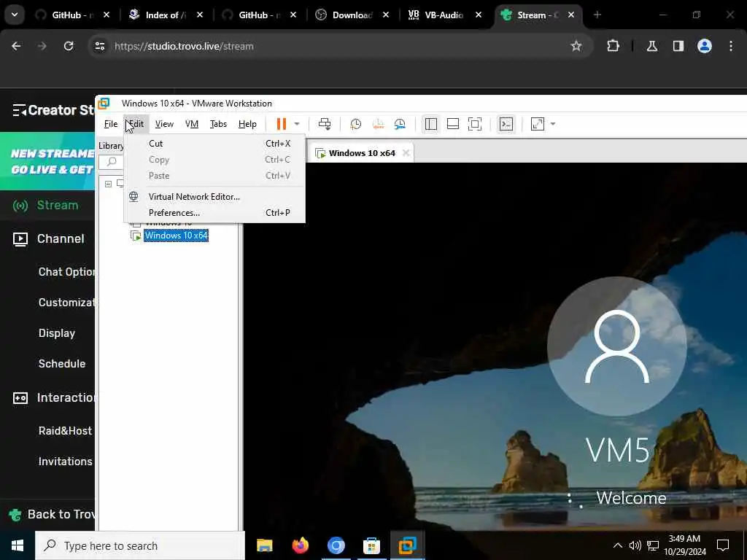Choose Cut from the Edit menu
This screenshot has width=747, height=560.
214,144
